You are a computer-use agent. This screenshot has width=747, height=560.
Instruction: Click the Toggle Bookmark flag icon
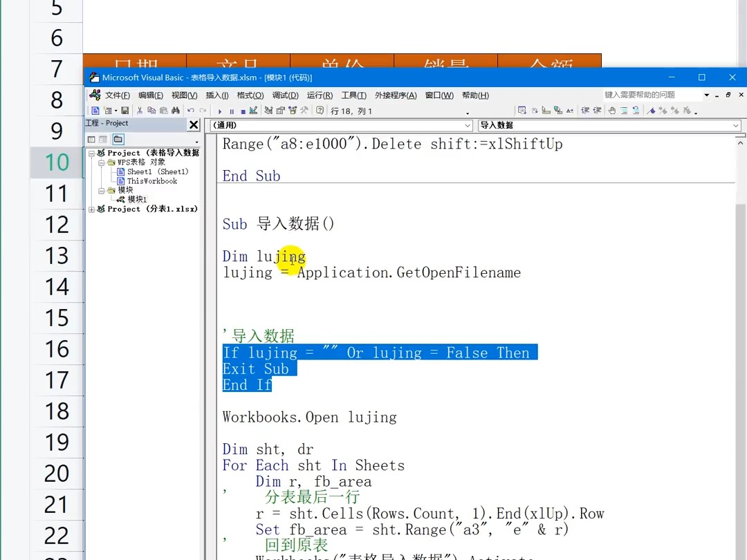652,111
